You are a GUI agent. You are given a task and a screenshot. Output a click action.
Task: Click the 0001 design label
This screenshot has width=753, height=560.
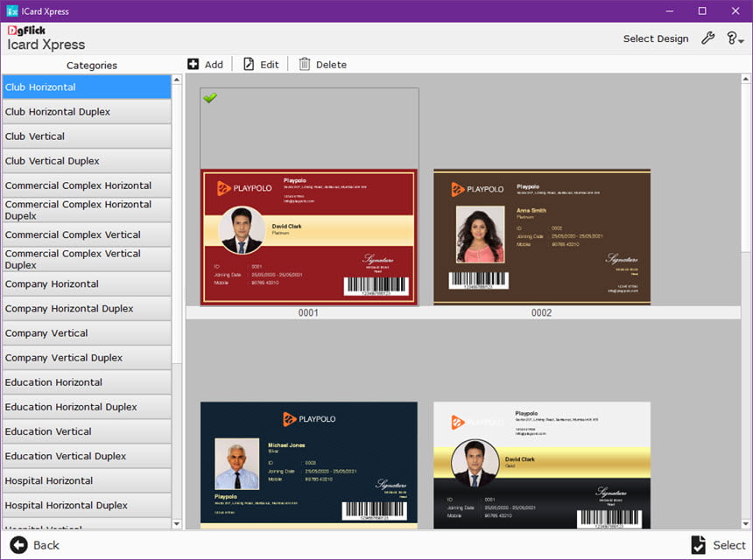point(308,313)
